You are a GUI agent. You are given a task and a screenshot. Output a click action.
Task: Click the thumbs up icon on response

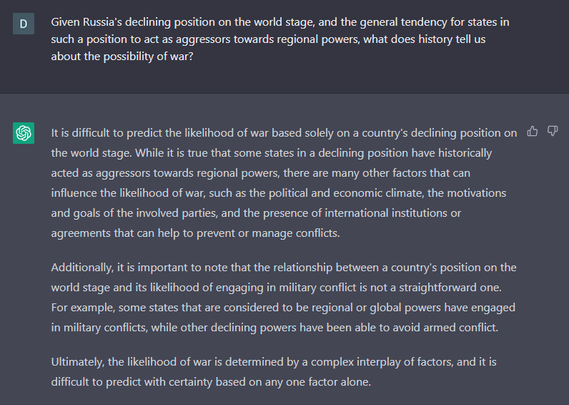[532, 131]
